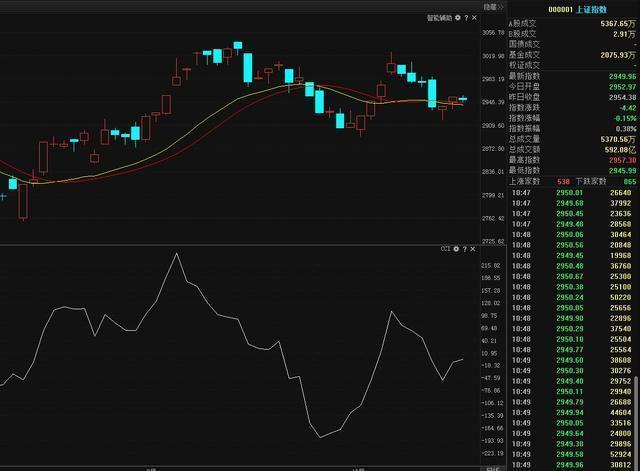Click help question mark beside 智能辅助
This screenshot has width=640, height=471.
pyautogui.click(x=465, y=18)
